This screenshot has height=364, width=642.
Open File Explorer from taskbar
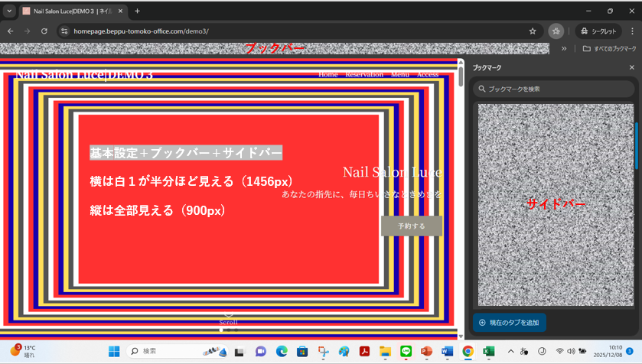[x=386, y=351]
